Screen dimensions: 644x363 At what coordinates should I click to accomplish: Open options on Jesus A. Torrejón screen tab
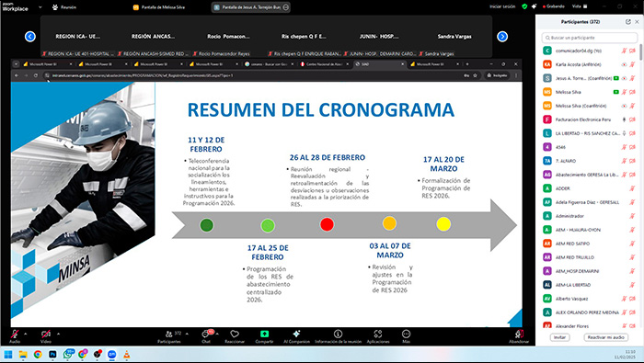286,7
